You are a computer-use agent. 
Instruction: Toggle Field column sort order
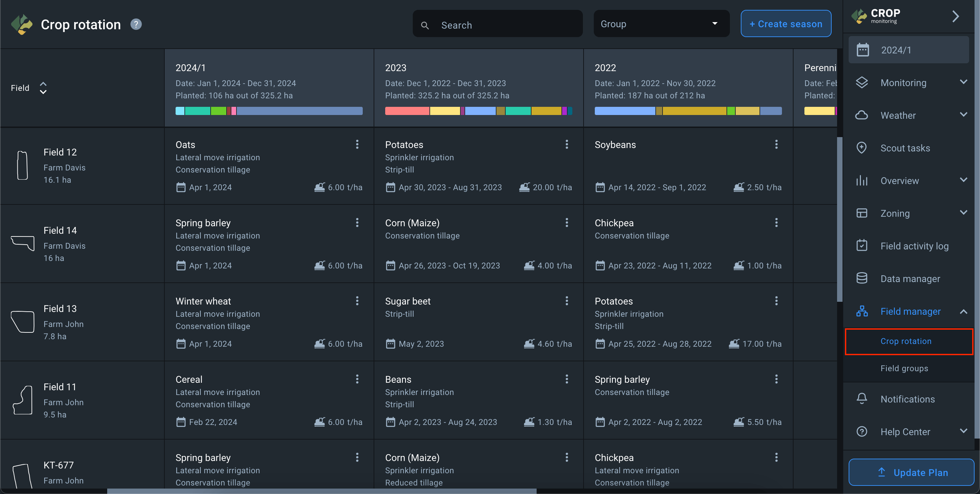[x=43, y=88]
